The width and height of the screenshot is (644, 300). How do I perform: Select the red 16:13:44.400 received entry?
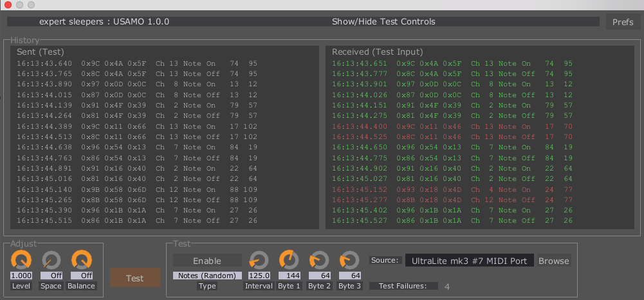pyautogui.click(x=452, y=126)
